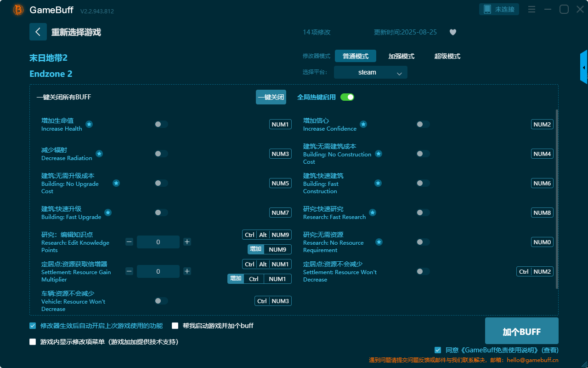Click the GameBuff logo icon
This screenshot has height=368, width=588.
(18, 10)
